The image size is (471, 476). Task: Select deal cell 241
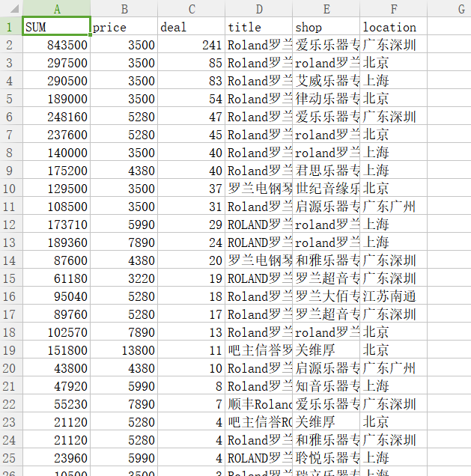pos(191,45)
